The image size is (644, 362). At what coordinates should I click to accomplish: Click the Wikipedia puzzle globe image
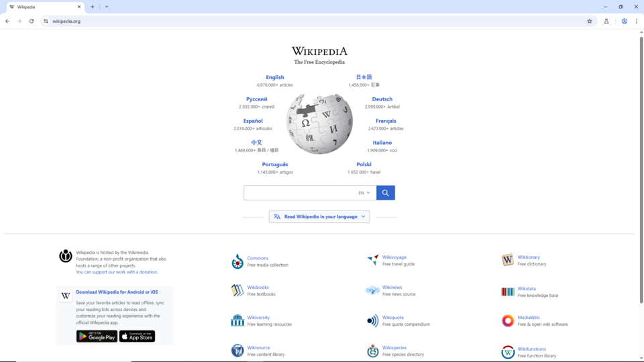click(x=319, y=123)
